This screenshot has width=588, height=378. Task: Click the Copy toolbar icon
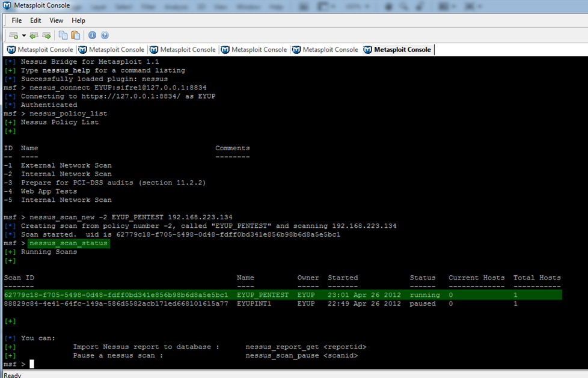pos(63,35)
